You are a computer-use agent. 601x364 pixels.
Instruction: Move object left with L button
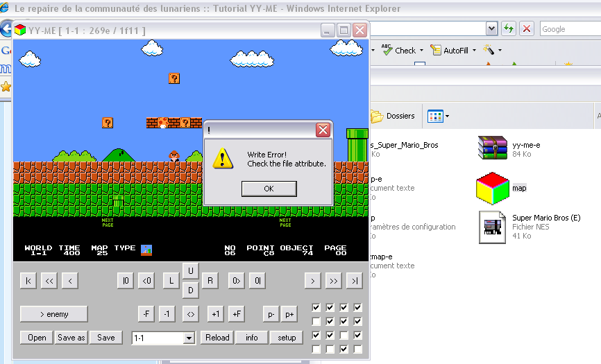pos(171,281)
